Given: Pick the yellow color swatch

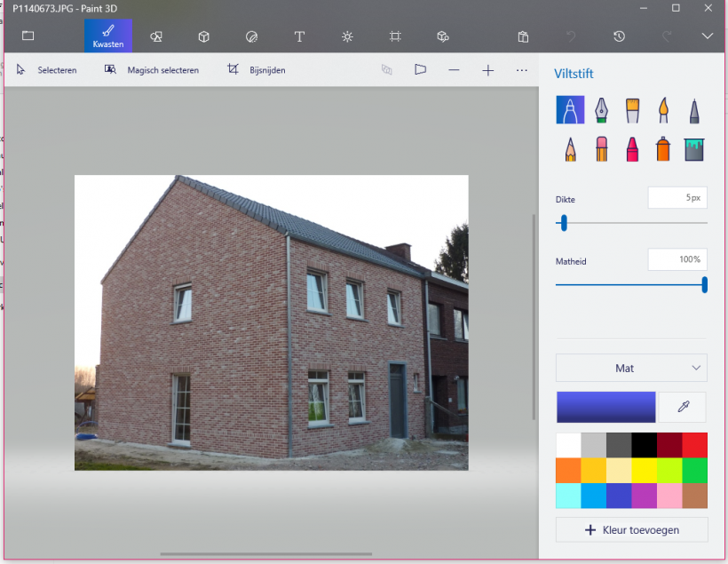Looking at the screenshot, I should (644, 470).
